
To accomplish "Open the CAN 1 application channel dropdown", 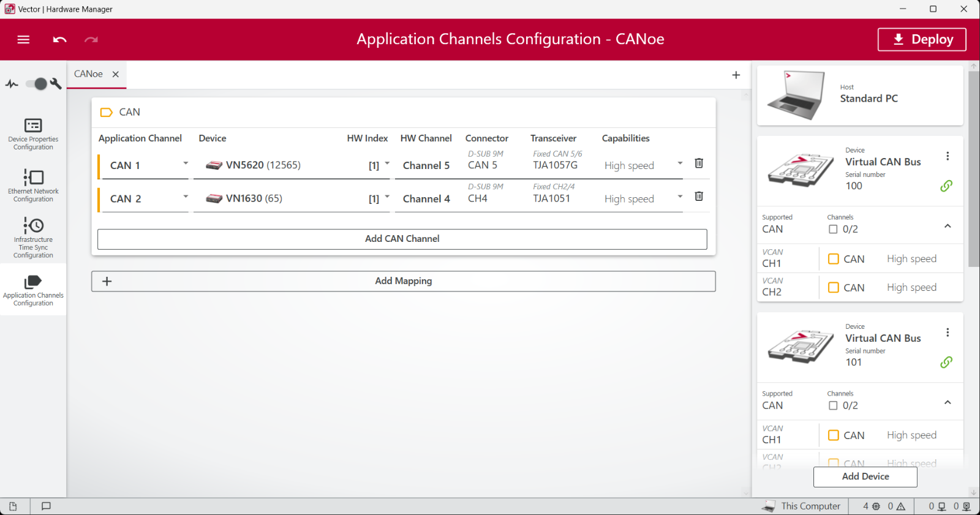I will pyautogui.click(x=186, y=164).
